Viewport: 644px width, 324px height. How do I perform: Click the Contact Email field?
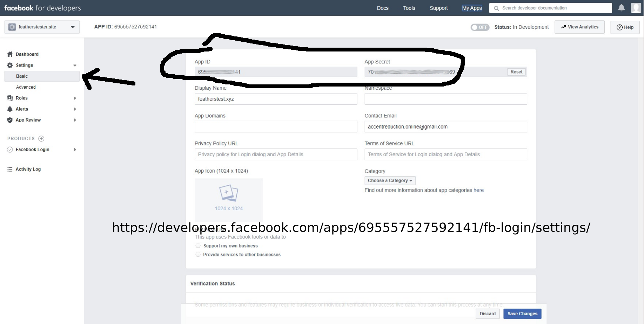[x=446, y=126]
